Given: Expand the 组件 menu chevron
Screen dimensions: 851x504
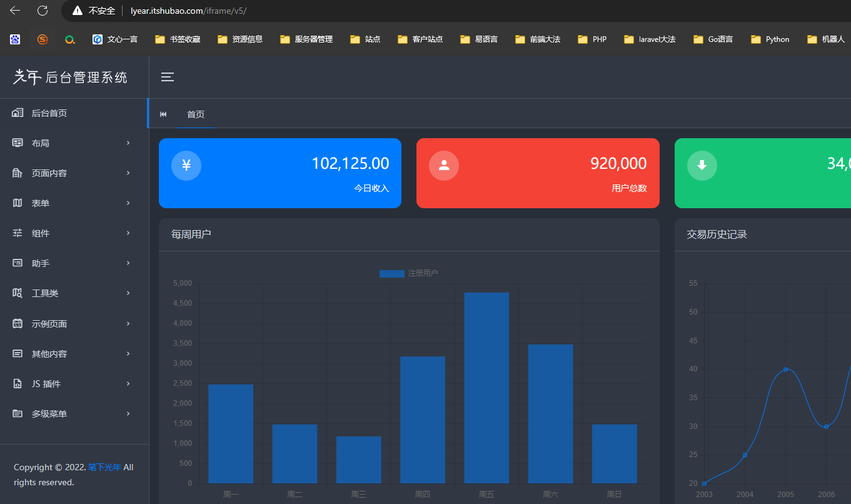Looking at the screenshot, I should [x=128, y=233].
